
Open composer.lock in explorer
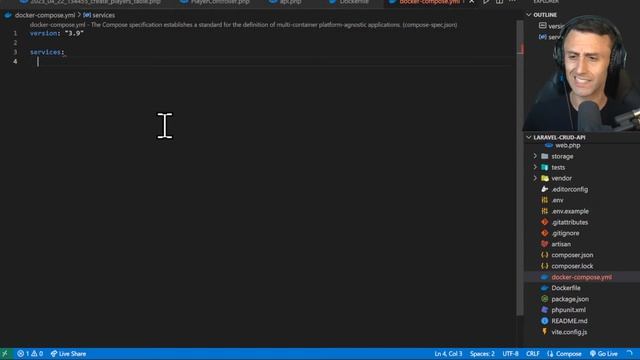(572, 266)
